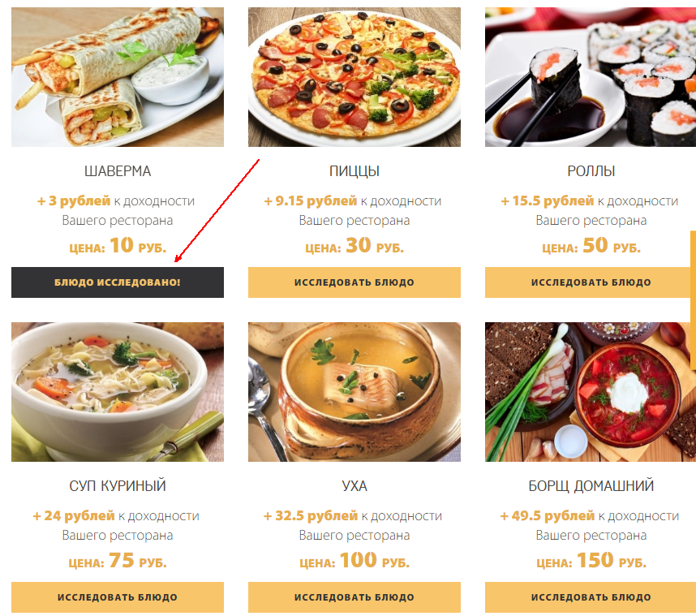Select the chicken soup photo

point(118,392)
